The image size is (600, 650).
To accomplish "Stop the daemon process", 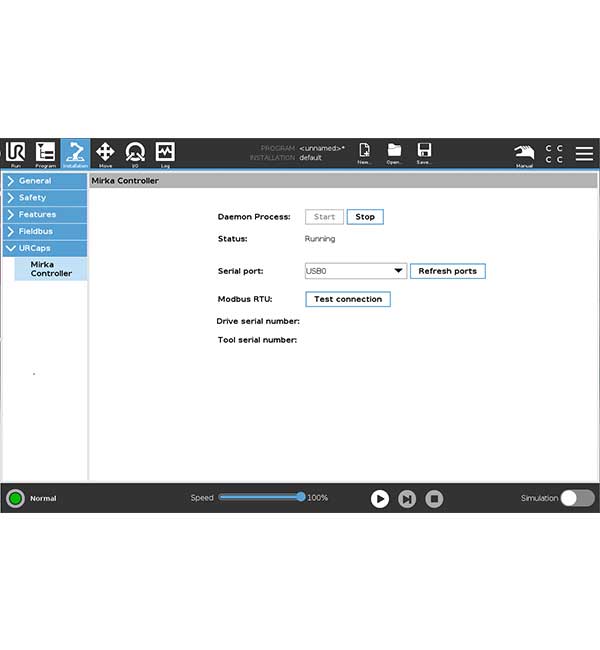I will (x=365, y=217).
